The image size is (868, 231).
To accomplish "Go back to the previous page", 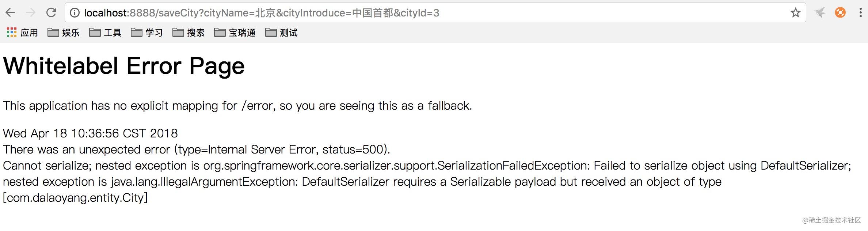I will click(x=10, y=13).
